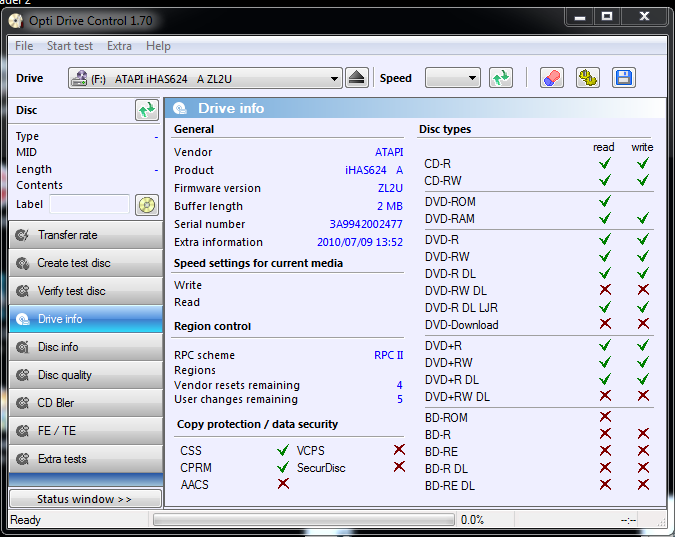The image size is (675, 537).
Task: Save results with the floppy disk icon
Action: [x=624, y=78]
